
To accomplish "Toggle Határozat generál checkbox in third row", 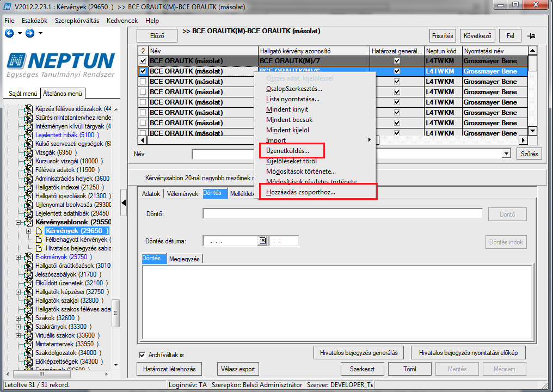I will pos(397,82).
